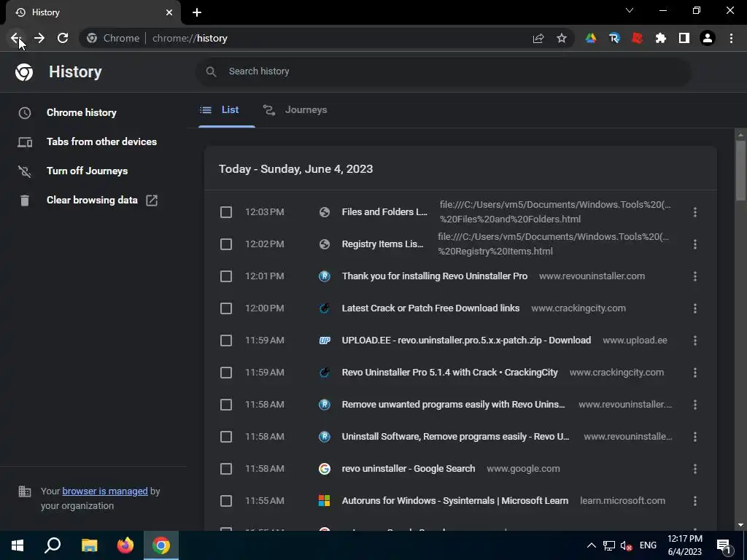Bookmark this tab with the star icon
The height and width of the screenshot is (560, 747).
(x=562, y=38)
